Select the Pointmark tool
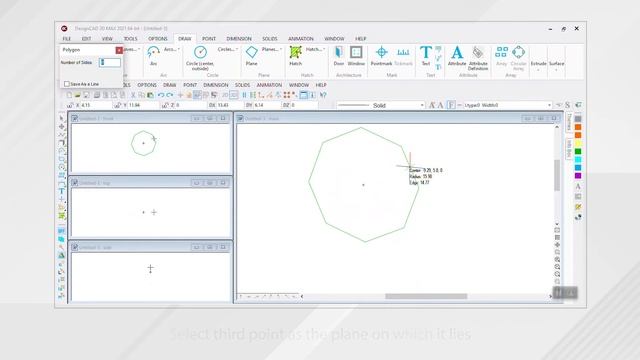This screenshot has width=640, height=360. coord(381,56)
